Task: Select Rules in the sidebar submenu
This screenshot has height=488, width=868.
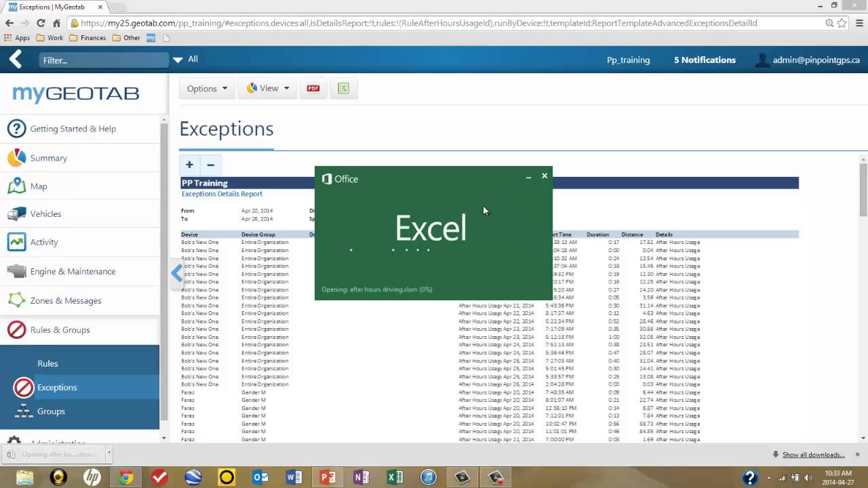Action: pos(80,363)
